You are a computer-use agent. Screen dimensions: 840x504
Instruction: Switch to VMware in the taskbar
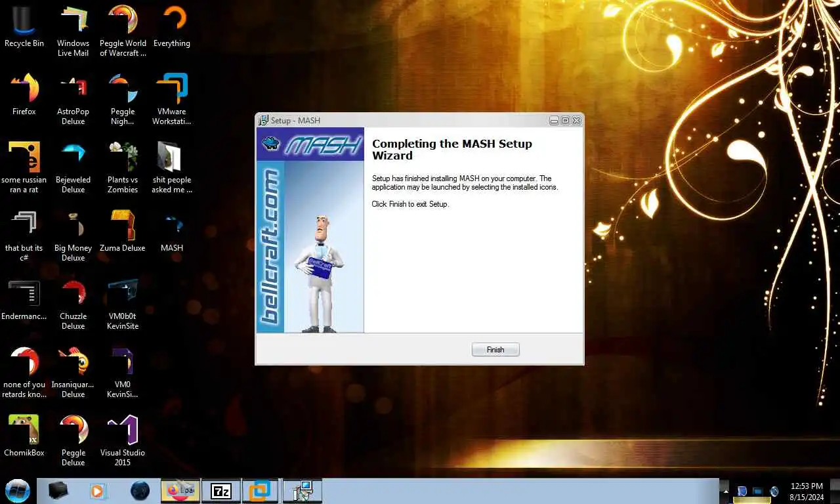pos(261,491)
